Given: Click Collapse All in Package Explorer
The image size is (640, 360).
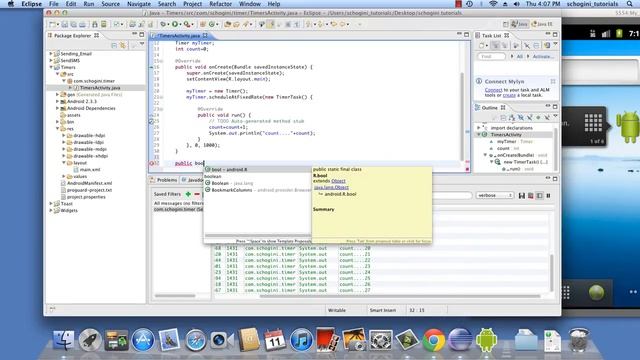Looking at the screenshot, I should click(x=114, y=45).
